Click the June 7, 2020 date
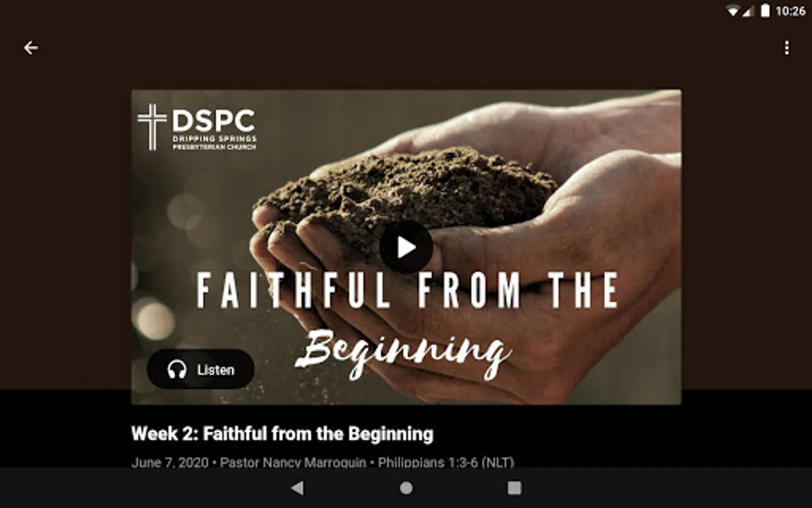This screenshot has height=508, width=812. (x=170, y=462)
